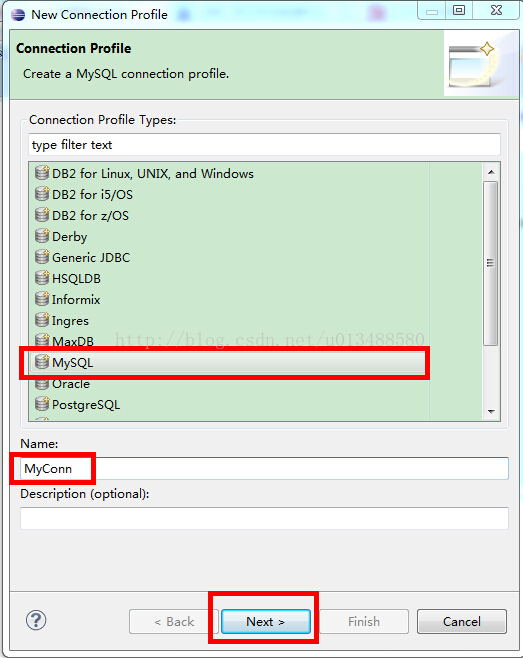Click the Eclipse icon in the title bar

click(18, 15)
